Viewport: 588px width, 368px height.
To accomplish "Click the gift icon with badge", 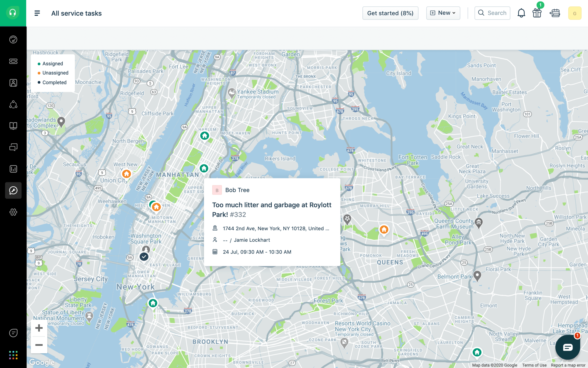I will 537,13.
